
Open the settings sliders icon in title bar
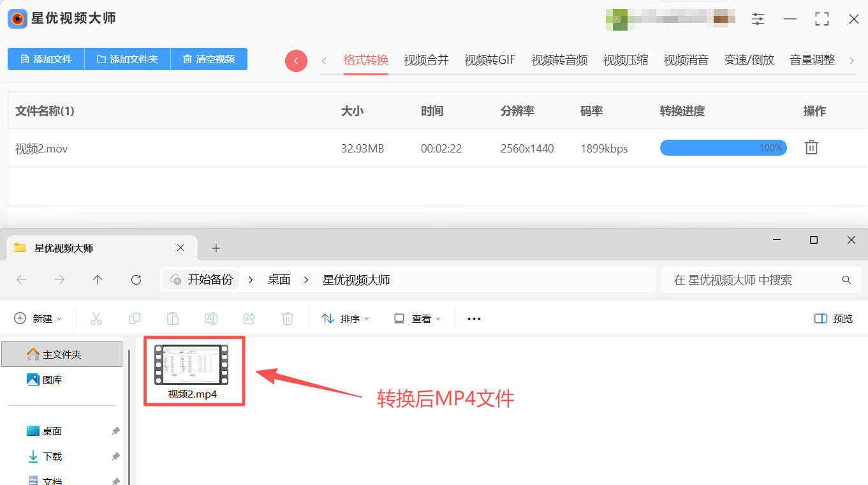tap(758, 19)
